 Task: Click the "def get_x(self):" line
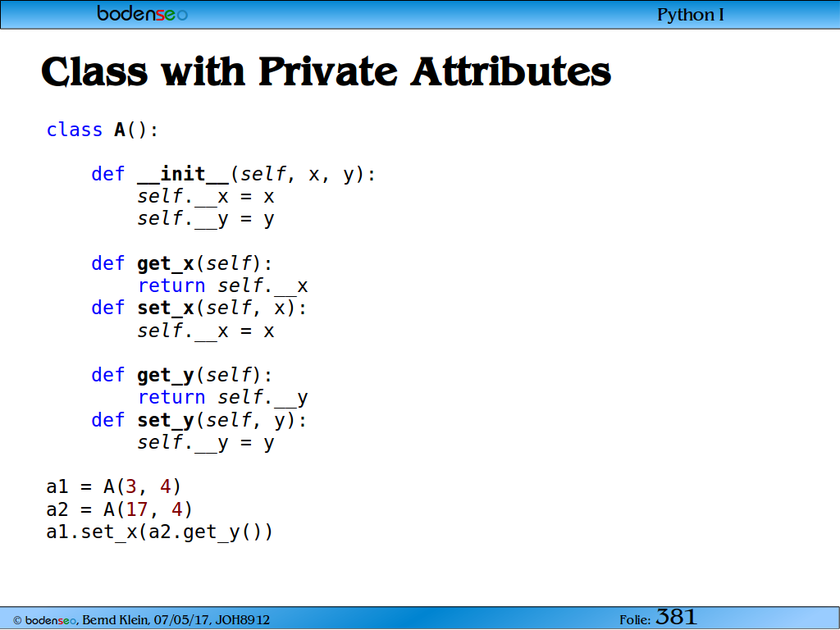click(x=182, y=264)
